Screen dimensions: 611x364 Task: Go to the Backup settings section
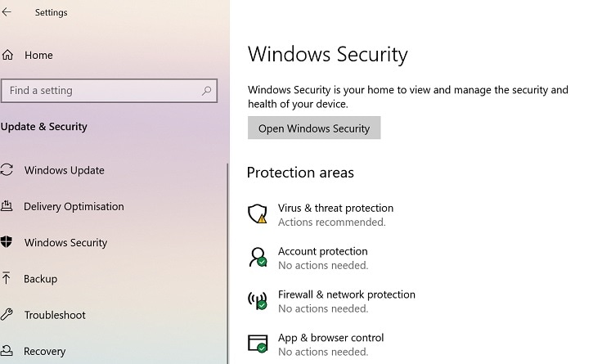tap(41, 279)
